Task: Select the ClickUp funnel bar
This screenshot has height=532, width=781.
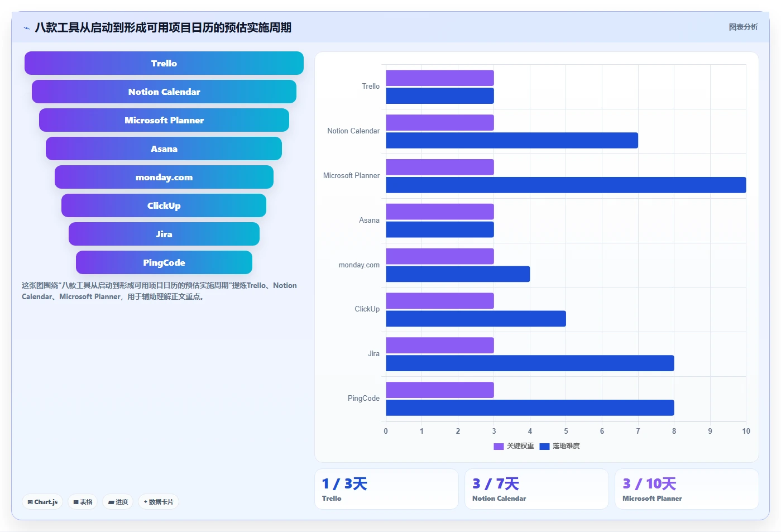Action: 164,205
